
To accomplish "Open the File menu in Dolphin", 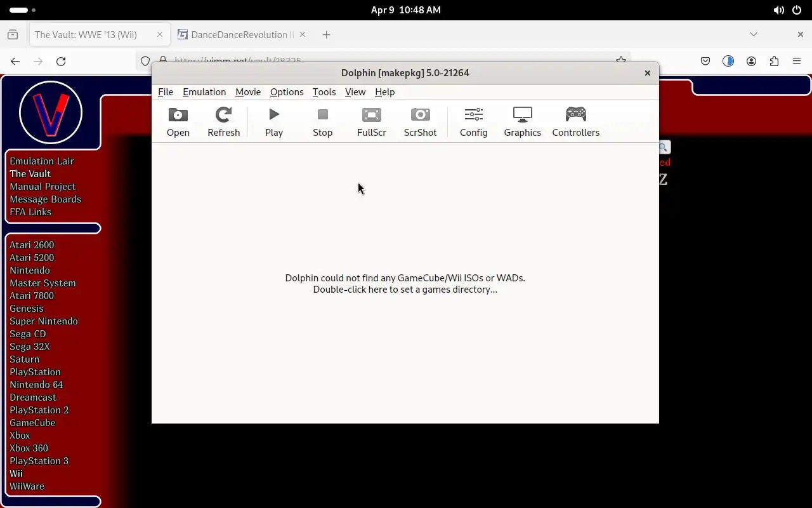I will pyautogui.click(x=166, y=92).
